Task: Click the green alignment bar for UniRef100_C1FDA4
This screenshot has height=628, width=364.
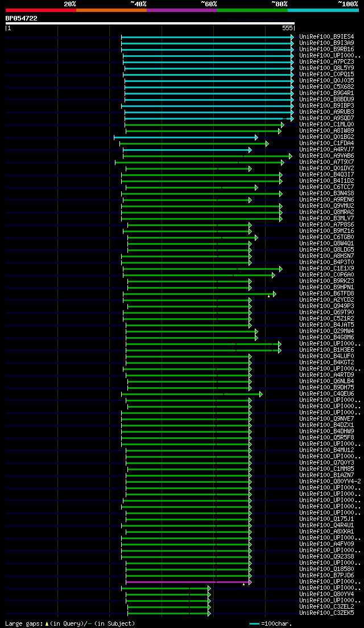Action: [x=194, y=144]
